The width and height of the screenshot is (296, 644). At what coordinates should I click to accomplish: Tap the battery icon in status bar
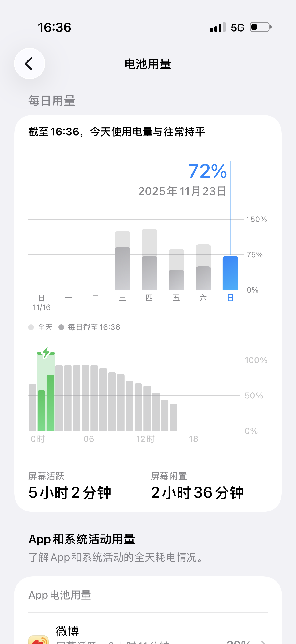pyautogui.click(x=260, y=27)
